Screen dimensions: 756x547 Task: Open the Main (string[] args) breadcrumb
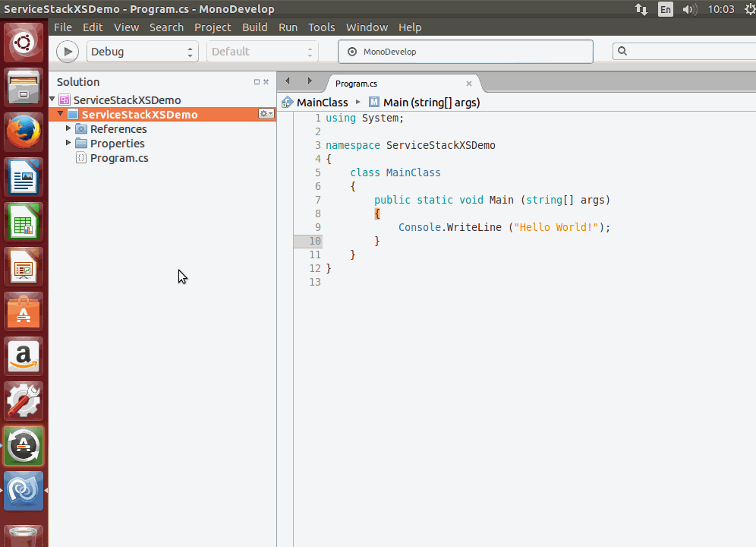pos(432,103)
